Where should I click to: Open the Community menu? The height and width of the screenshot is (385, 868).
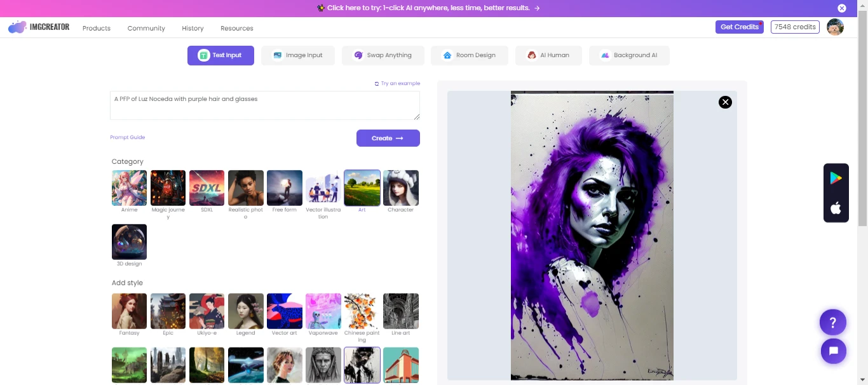click(146, 28)
